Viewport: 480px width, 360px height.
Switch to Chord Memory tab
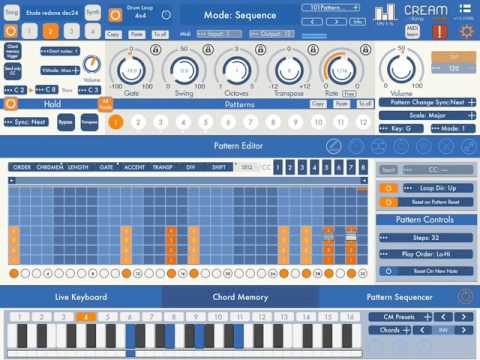(x=240, y=297)
